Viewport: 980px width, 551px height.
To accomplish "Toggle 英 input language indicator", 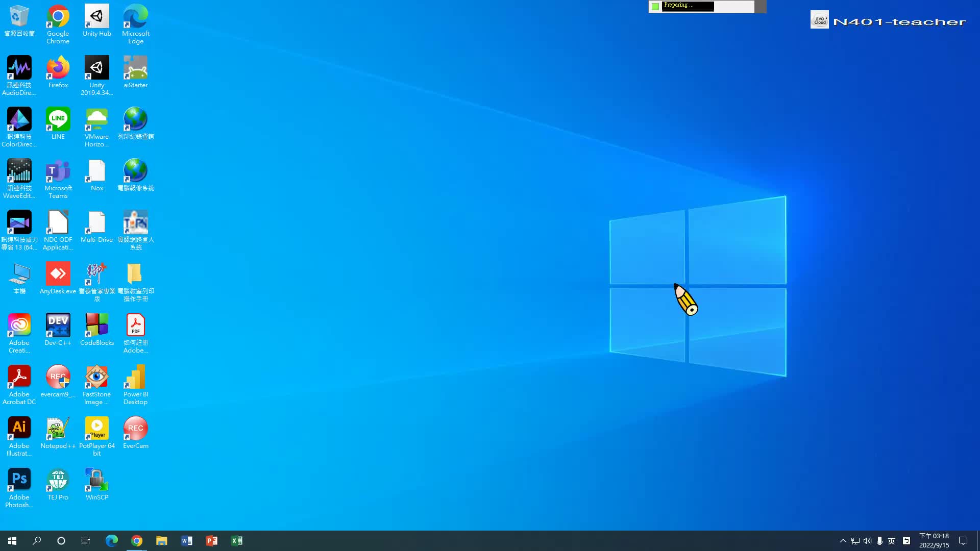I will [x=892, y=541].
